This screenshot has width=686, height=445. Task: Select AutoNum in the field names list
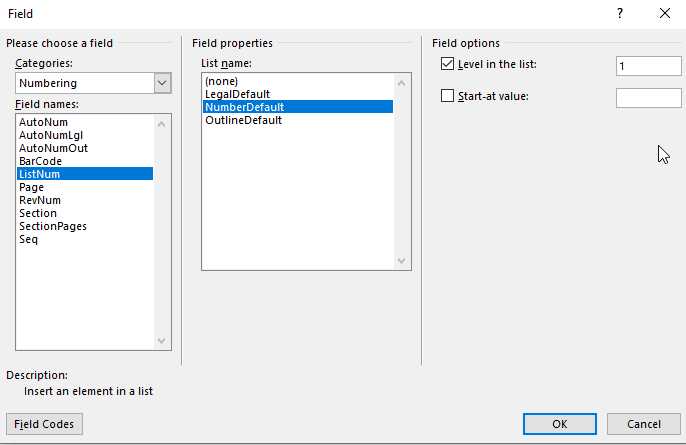[43, 122]
